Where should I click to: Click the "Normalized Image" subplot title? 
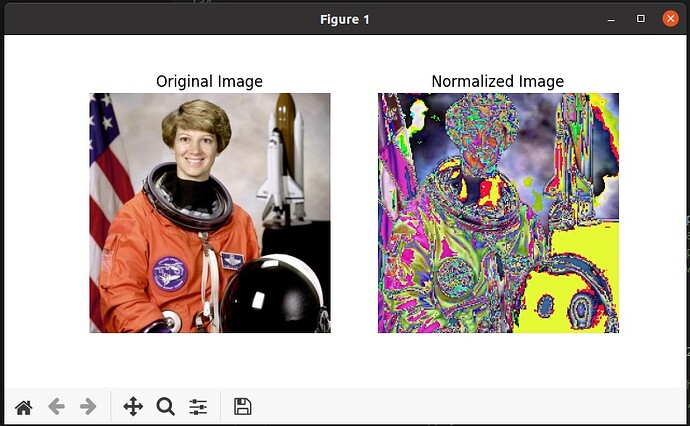click(x=497, y=81)
